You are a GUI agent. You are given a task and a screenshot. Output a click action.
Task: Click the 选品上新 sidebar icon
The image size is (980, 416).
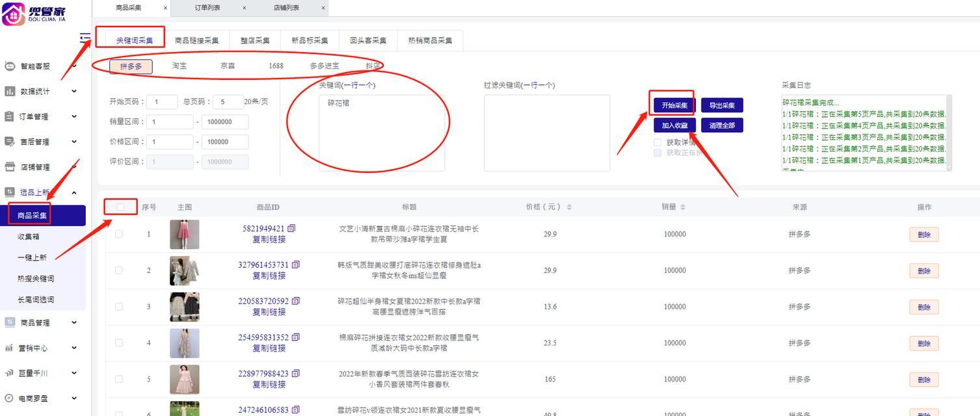(10, 192)
